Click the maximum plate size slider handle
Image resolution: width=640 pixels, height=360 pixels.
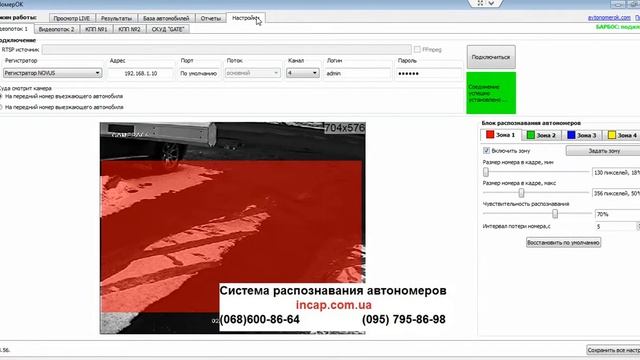coord(521,193)
